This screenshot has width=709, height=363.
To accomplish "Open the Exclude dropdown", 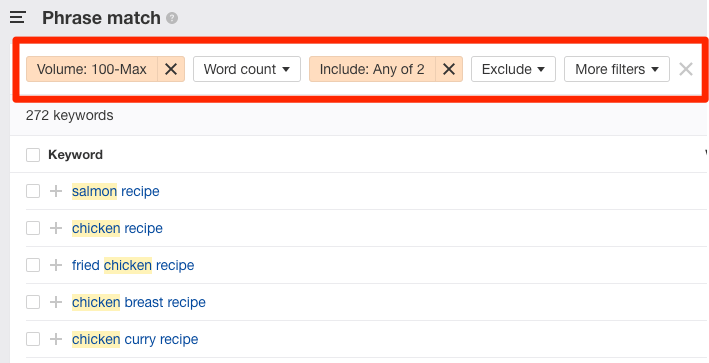I will [x=513, y=69].
